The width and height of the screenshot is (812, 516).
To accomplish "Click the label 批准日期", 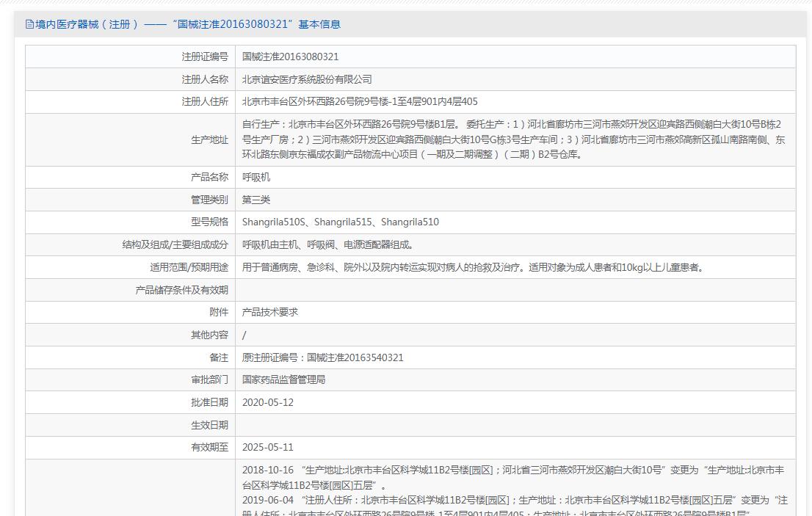I will pyautogui.click(x=209, y=403).
